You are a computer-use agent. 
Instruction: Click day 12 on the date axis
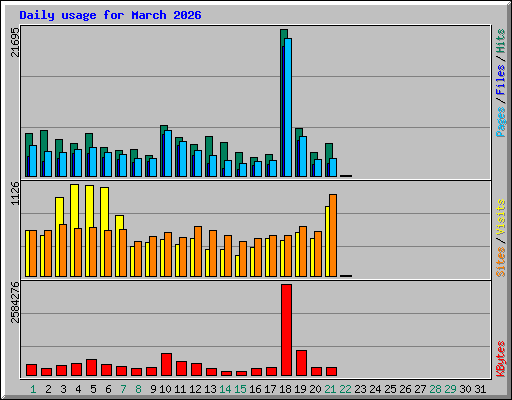pyautogui.click(x=195, y=389)
